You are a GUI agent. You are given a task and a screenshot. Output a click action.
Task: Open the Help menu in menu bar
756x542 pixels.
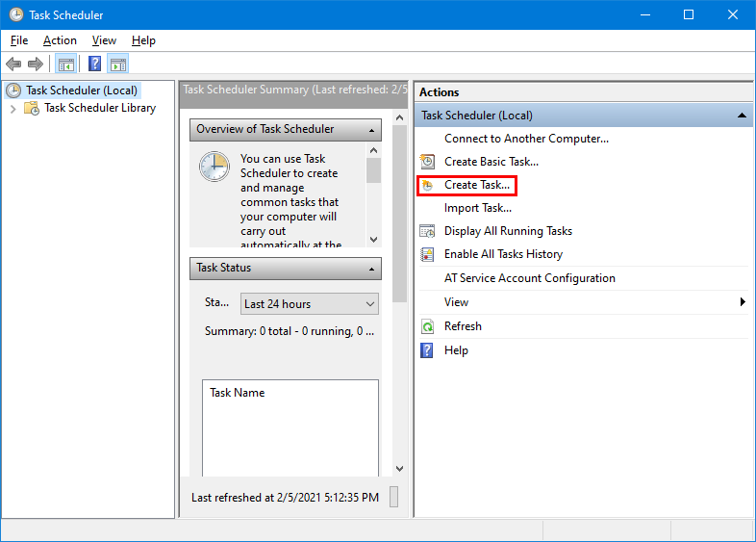143,40
